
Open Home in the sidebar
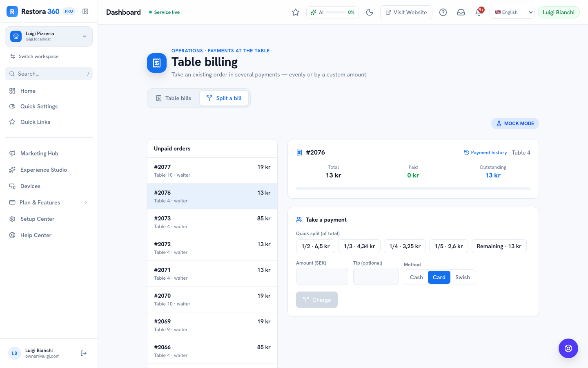tap(49, 91)
